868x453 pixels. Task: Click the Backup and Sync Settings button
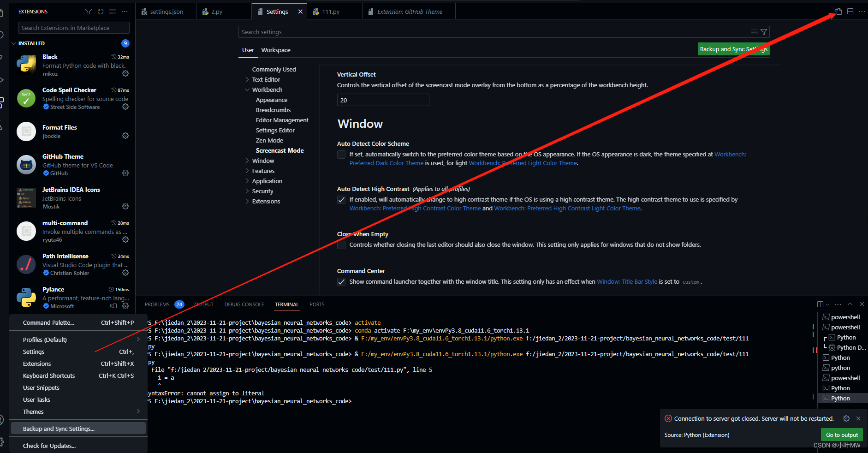pos(733,49)
